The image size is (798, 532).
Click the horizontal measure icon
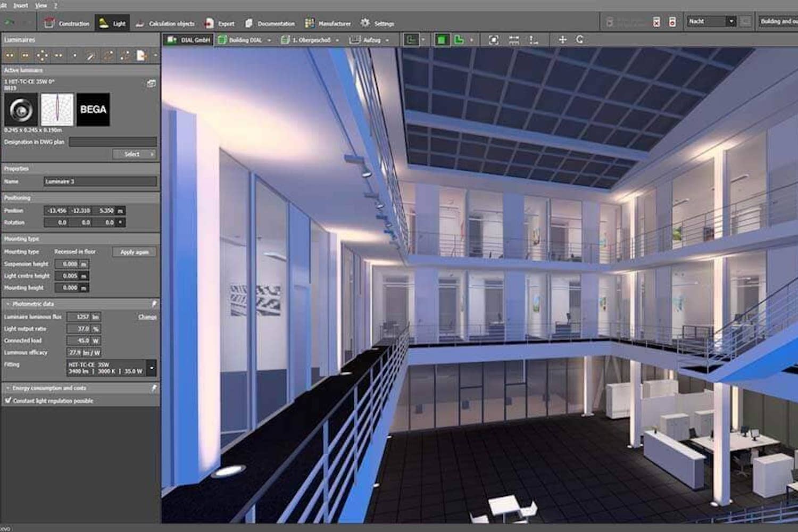pos(514,40)
